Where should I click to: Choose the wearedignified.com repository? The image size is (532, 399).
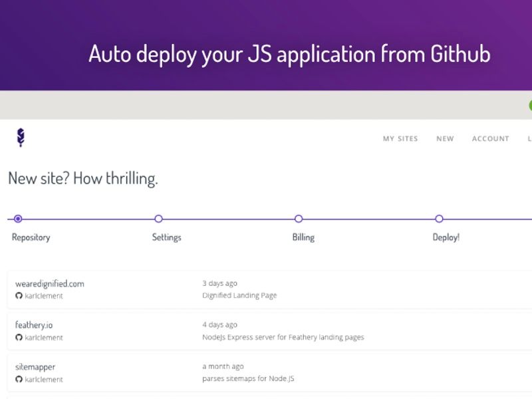pos(49,284)
